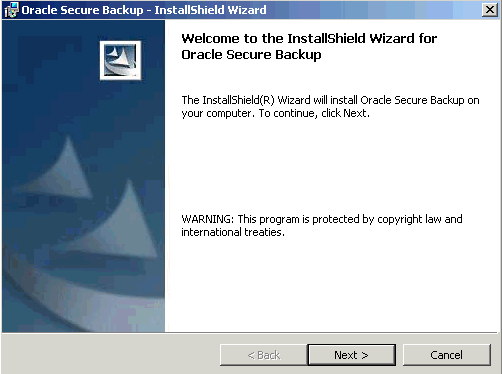Image resolution: width=502 pixels, height=374 pixels.
Task: Click the grayed-out < Back button
Action: (x=264, y=355)
